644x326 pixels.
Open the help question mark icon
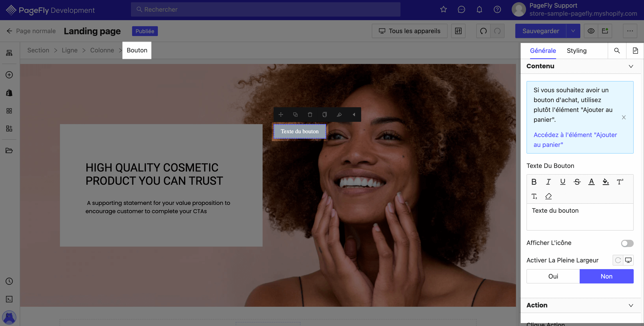(497, 9)
